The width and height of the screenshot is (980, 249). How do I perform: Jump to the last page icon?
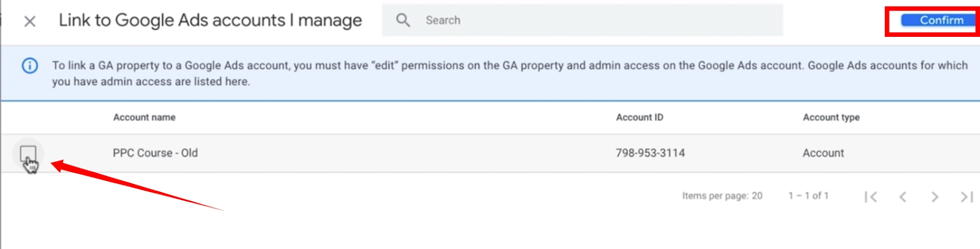(x=967, y=197)
